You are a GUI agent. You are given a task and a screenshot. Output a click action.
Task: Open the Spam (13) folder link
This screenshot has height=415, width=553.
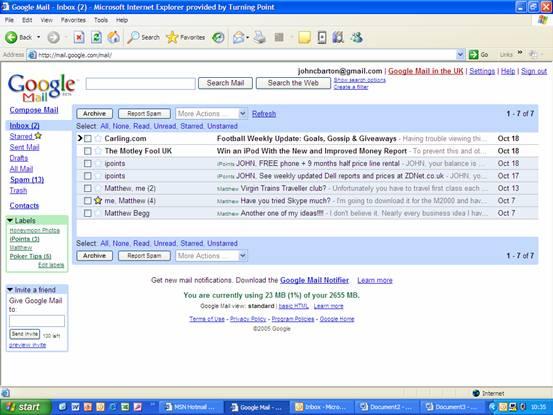(x=27, y=180)
